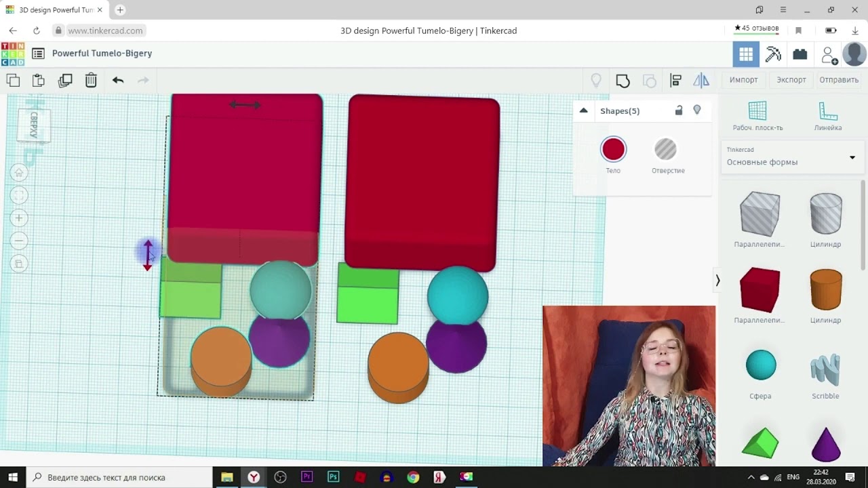Screen dimensions: 868x488
Task: Select the right orange cylinder on workplane
Action: pos(397,367)
